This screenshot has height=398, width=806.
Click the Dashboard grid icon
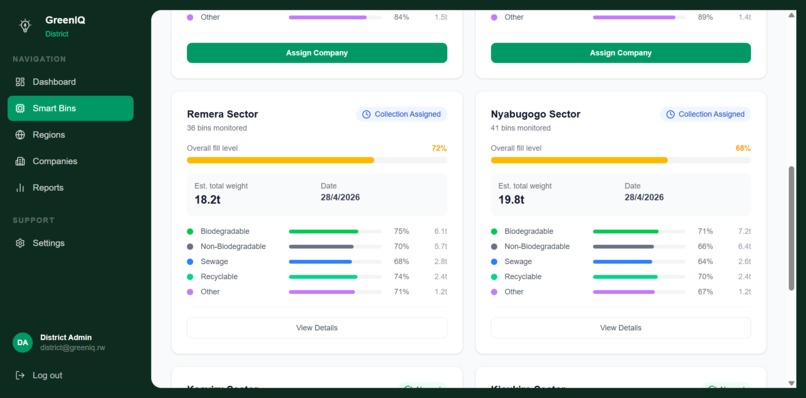pos(20,82)
